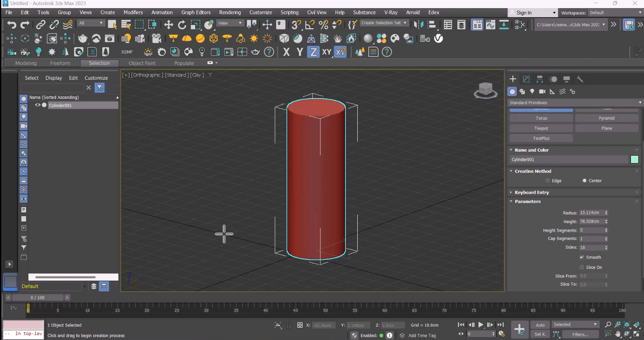
Task: Click the Teapot primitive button
Action: (x=541, y=128)
